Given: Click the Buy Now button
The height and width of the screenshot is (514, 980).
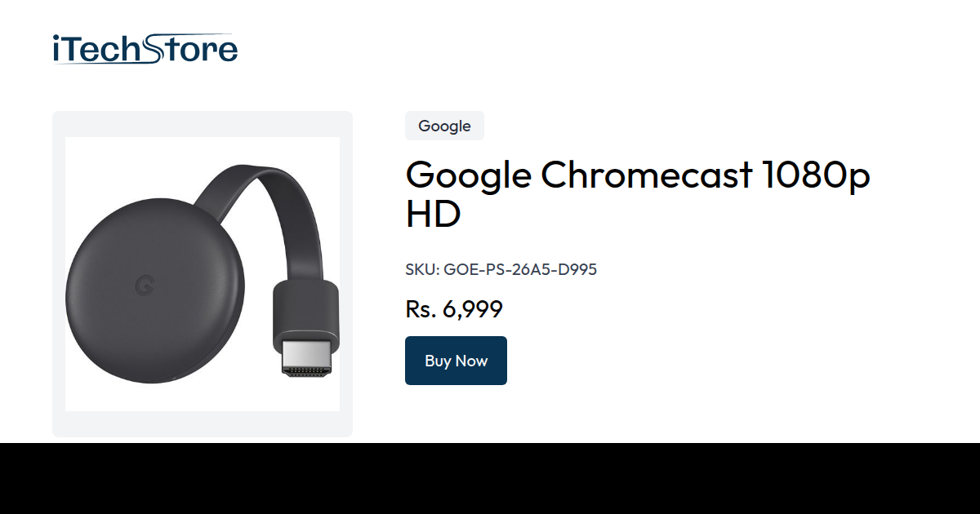Looking at the screenshot, I should click(x=456, y=361).
